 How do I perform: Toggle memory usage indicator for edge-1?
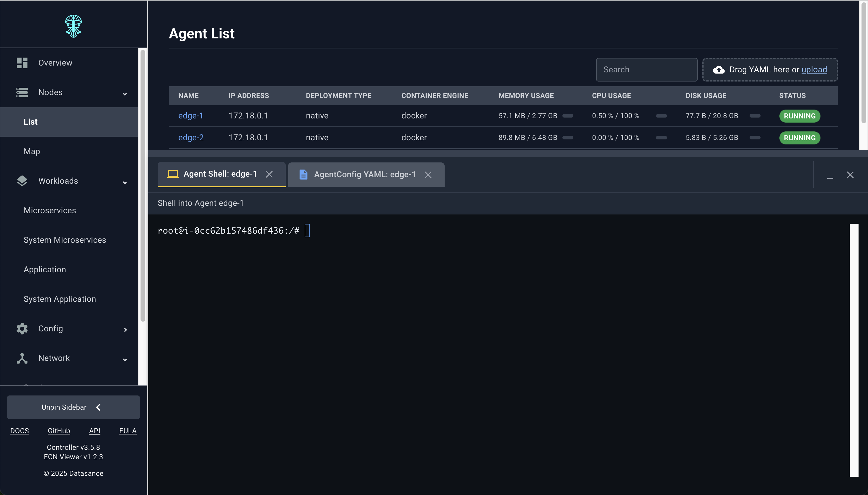pyautogui.click(x=567, y=115)
